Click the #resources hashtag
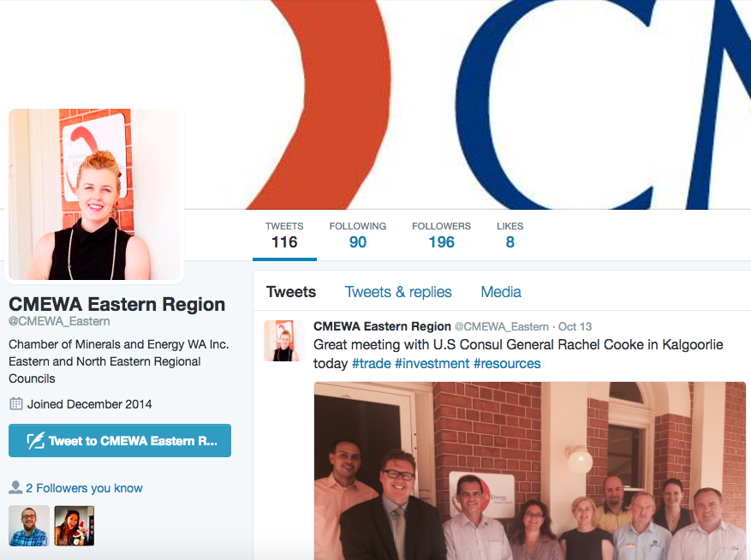 507,364
